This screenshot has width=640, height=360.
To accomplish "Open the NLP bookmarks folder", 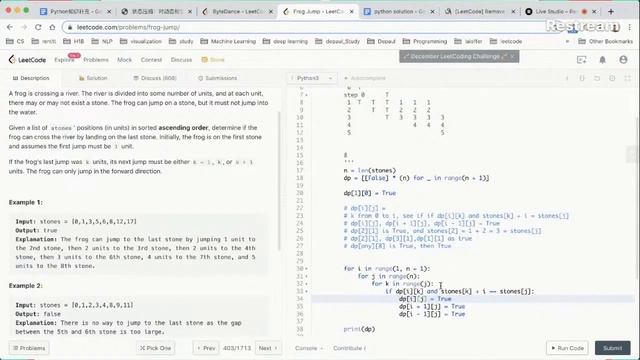I will click(x=102, y=41).
